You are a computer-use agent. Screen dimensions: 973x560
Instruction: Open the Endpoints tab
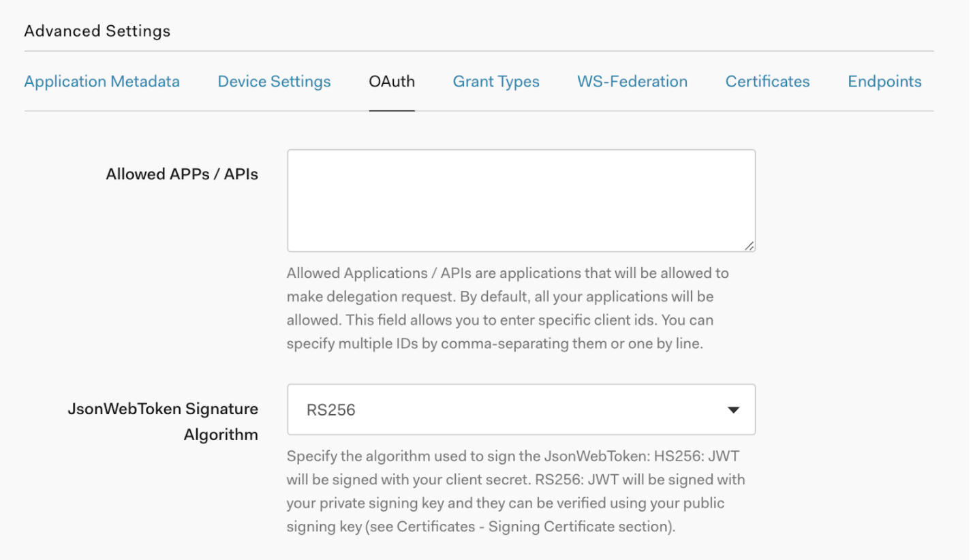click(x=884, y=82)
